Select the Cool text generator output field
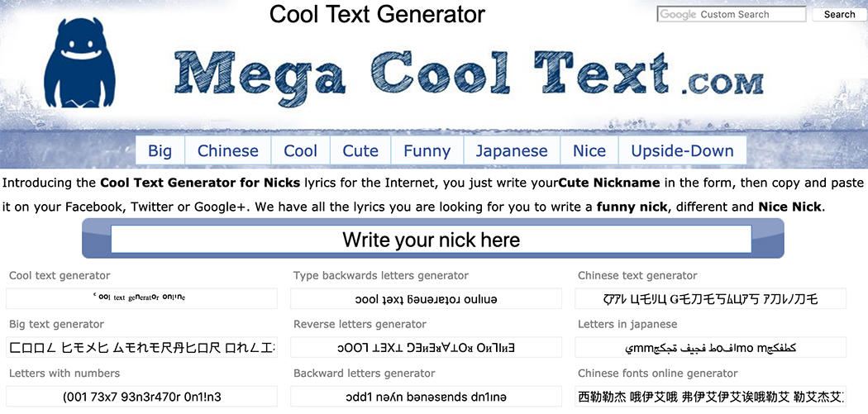 coord(141,298)
